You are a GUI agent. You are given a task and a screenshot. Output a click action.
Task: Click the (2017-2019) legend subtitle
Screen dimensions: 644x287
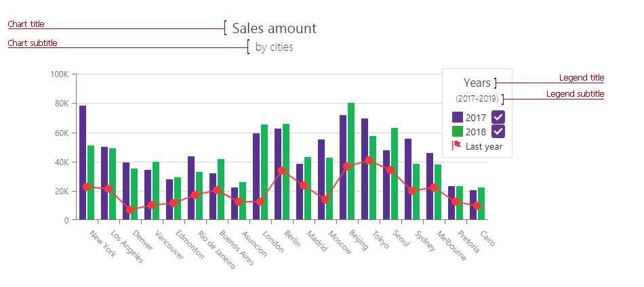(x=477, y=99)
